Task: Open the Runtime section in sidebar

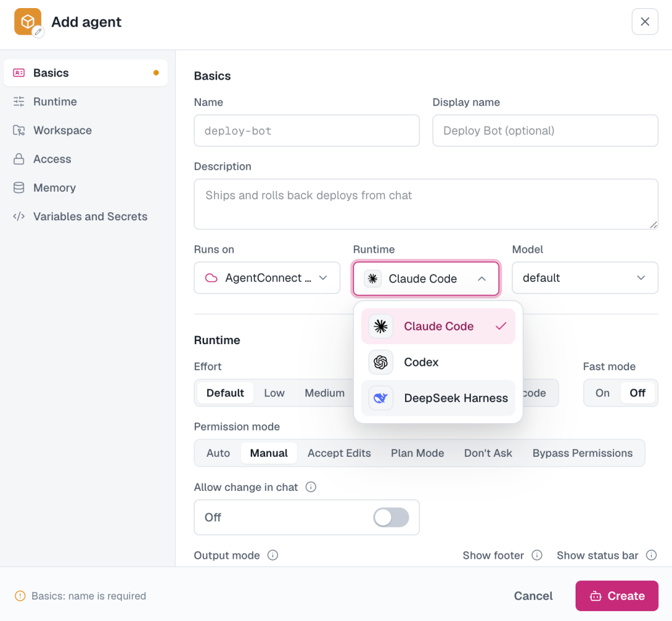Action: point(86,101)
